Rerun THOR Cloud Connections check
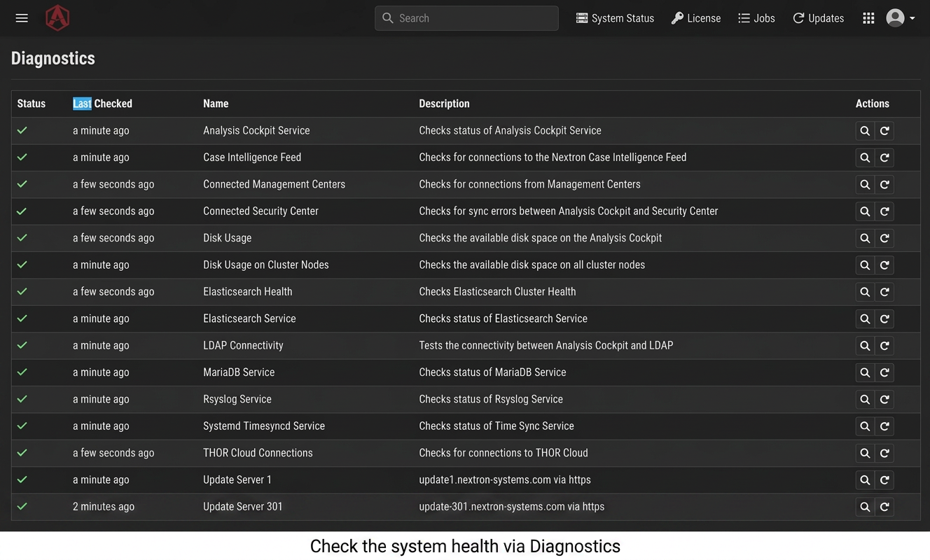The height and width of the screenshot is (560, 930). pos(884,453)
